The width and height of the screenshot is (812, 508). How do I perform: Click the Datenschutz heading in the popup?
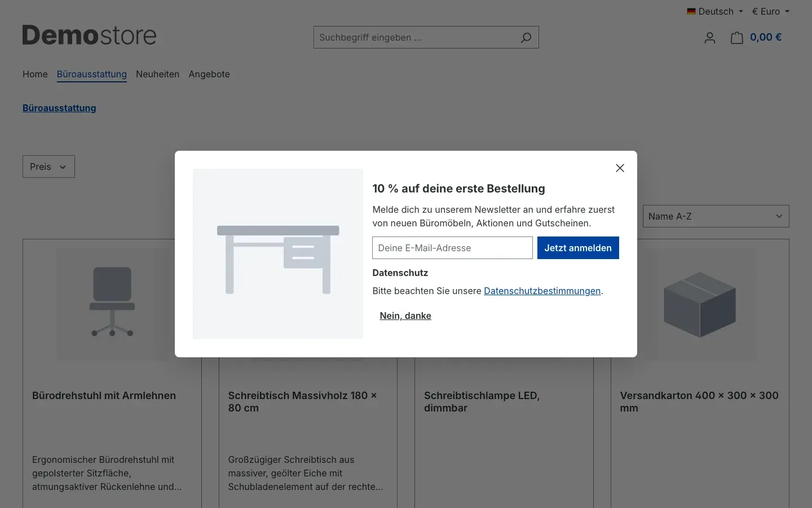coord(400,273)
